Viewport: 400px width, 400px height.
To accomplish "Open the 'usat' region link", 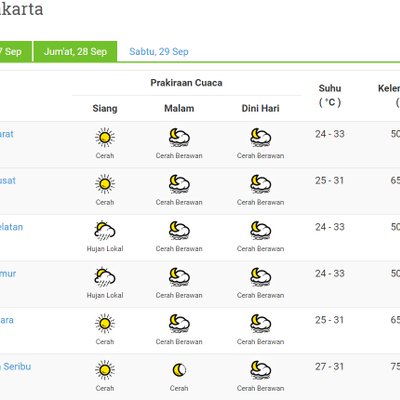I will coord(8,181).
